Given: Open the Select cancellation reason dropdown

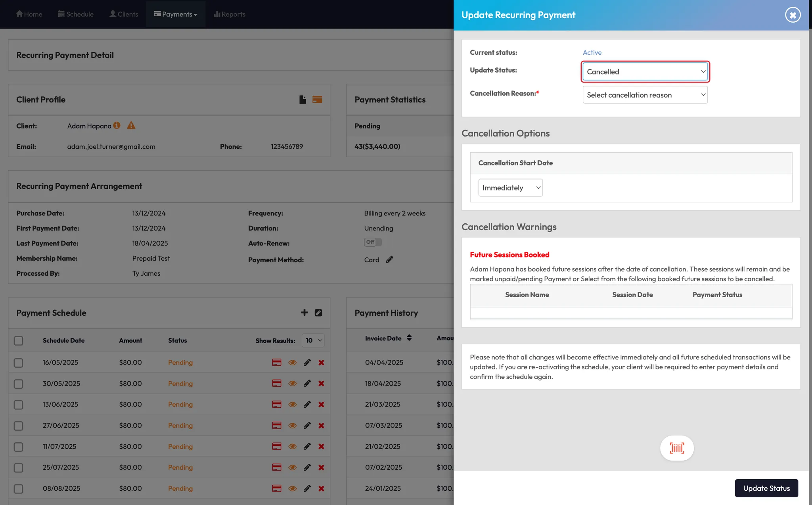Looking at the screenshot, I should 645,95.
